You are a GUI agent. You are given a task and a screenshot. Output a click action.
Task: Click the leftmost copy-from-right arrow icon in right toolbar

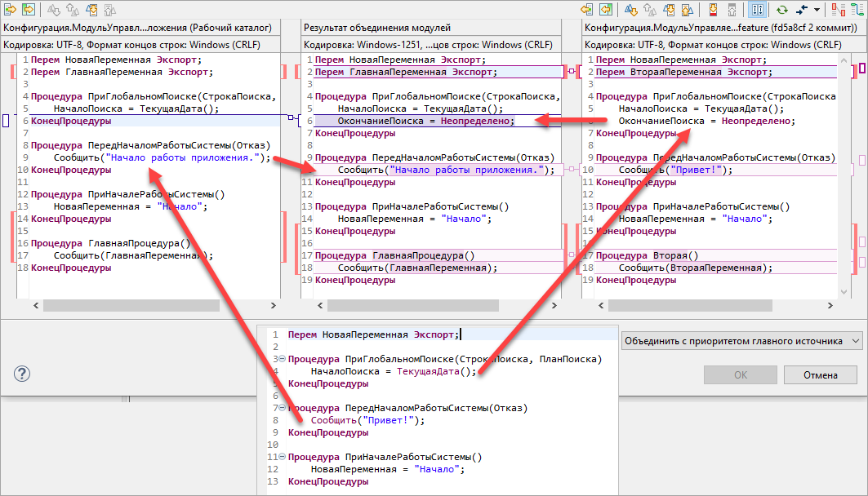tap(585, 10)
